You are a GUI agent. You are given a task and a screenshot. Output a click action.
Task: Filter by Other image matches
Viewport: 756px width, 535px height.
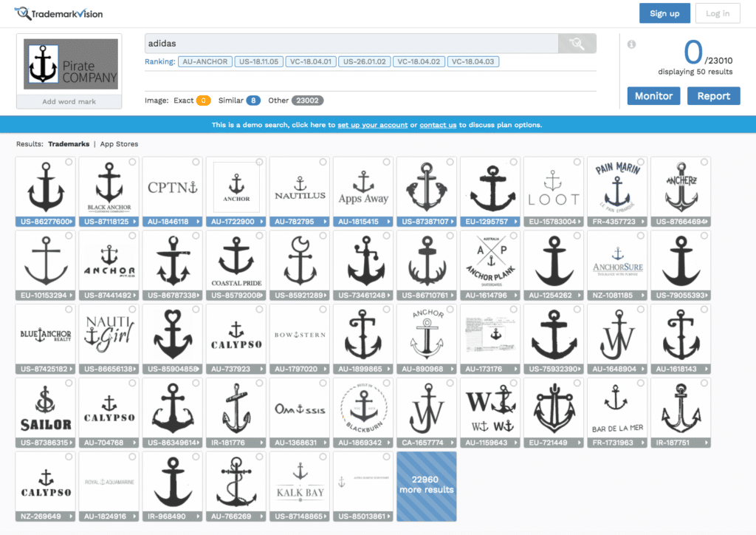pos(295,100)
